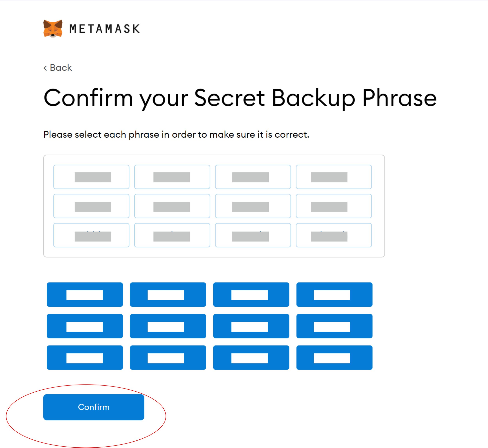Go back using the Back link
The image size is (488, 448).
58,68
